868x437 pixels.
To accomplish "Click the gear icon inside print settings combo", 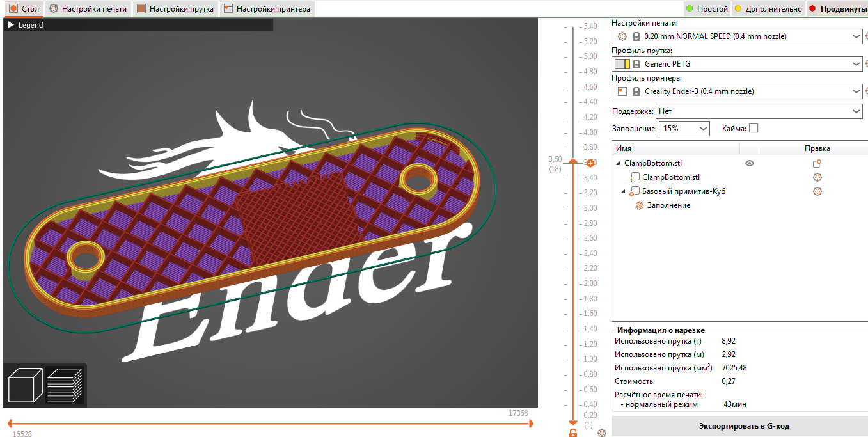I will coord(622,36).
